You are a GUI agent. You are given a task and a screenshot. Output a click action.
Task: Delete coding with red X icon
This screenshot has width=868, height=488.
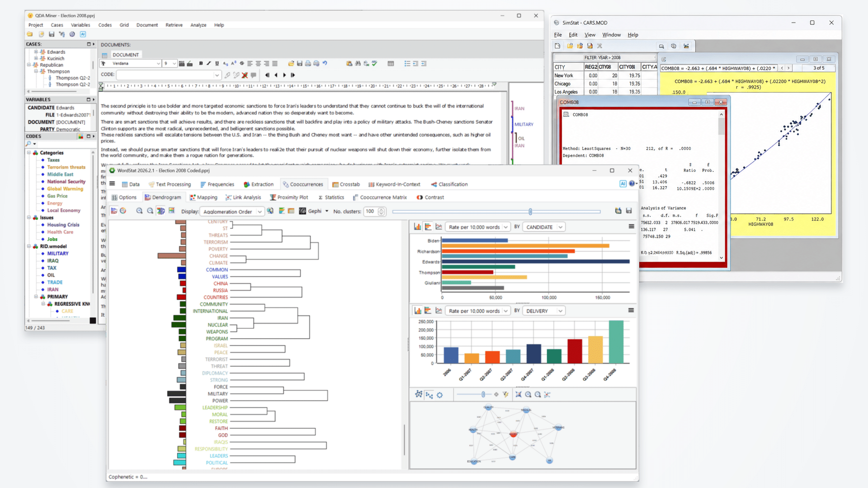245,75
